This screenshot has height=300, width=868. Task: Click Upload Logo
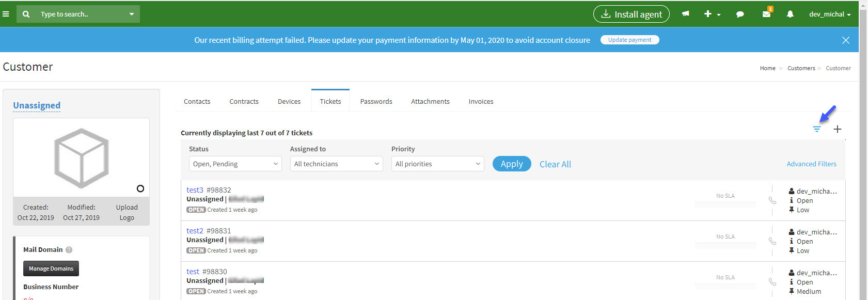(127, 212)
